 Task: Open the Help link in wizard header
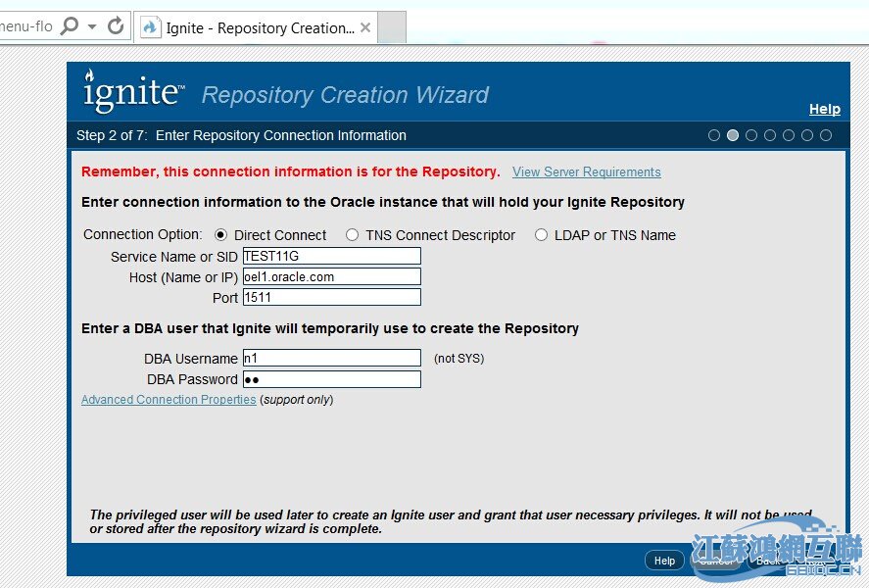tap(825, 109)
